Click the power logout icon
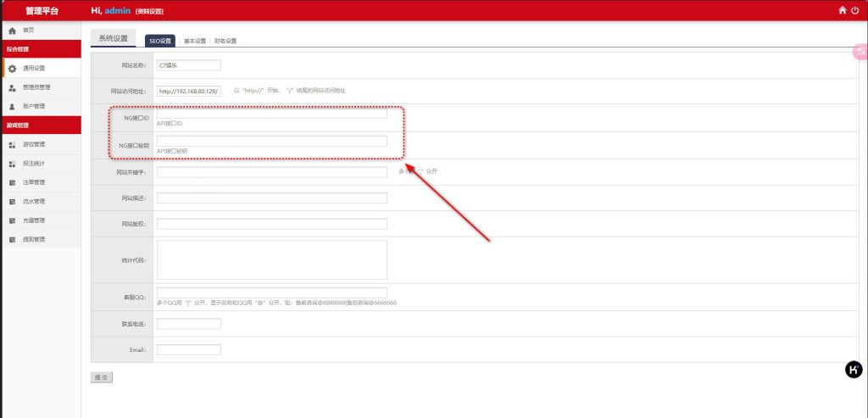Screen dimensions: 868x418 coord(854,10)
